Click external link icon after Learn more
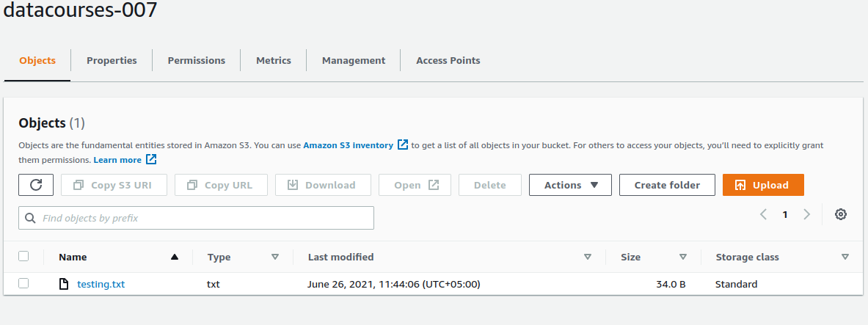 tap(151, 159)
